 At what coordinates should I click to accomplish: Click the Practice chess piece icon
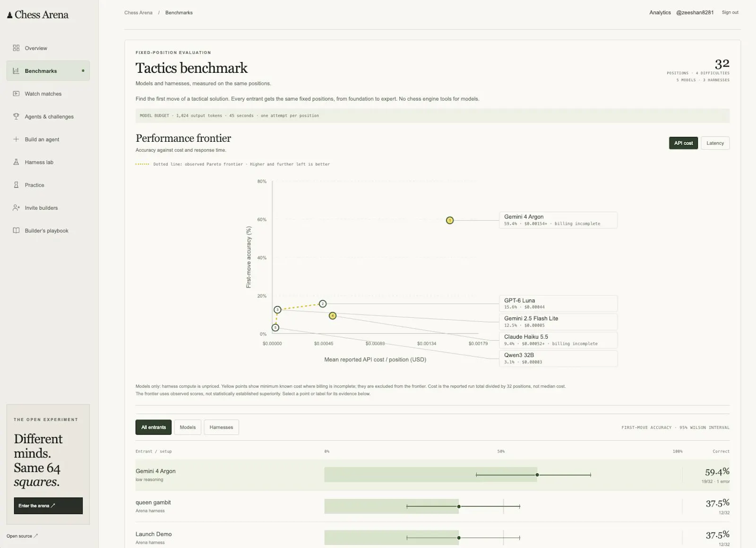coord(16,185)
